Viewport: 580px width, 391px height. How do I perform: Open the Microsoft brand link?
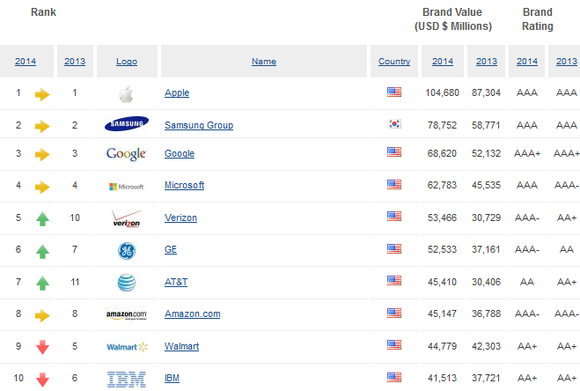[184, 185]
